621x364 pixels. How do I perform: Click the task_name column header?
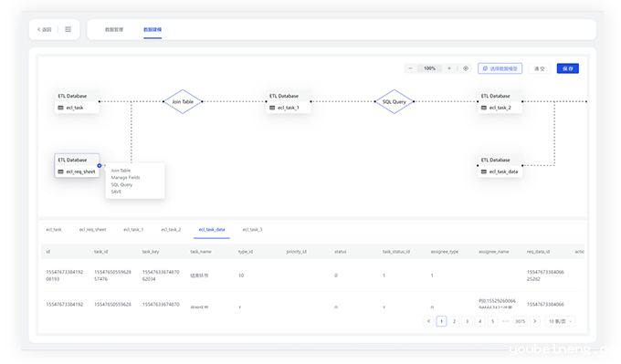click(x=201, y=252)
